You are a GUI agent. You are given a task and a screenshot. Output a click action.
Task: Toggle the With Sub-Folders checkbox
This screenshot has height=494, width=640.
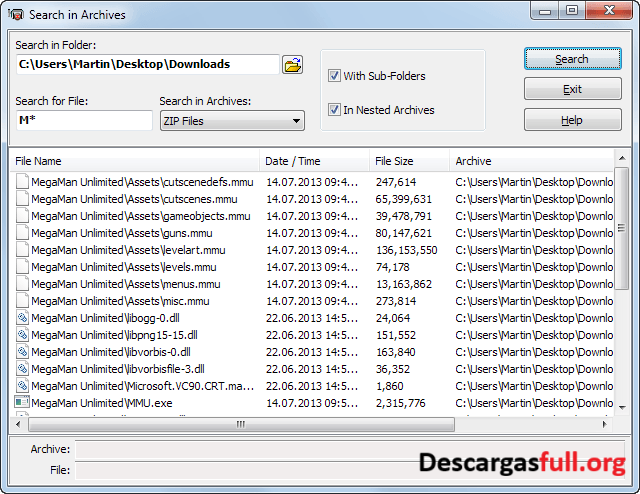coord(335,76)
